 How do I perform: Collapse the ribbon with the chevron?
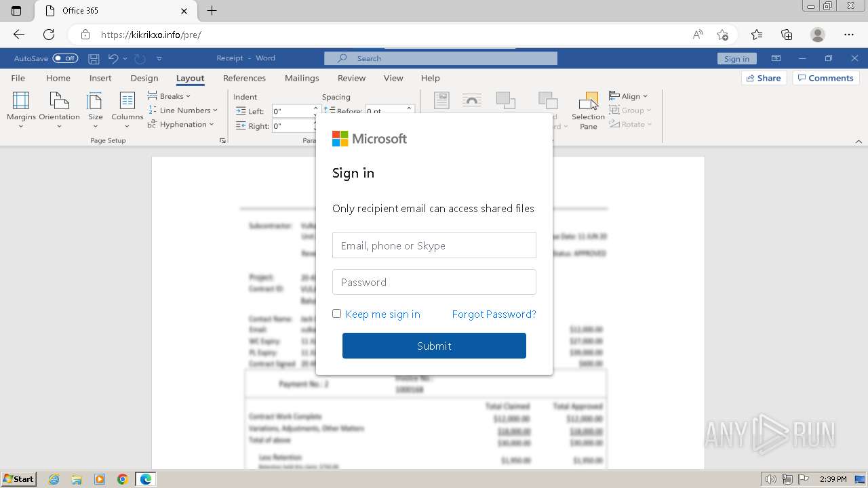click(x=859, y=141)
